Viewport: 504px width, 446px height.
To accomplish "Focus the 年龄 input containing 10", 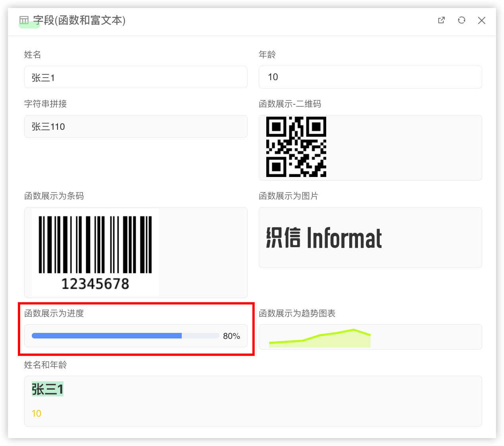I will pos(370,77).
